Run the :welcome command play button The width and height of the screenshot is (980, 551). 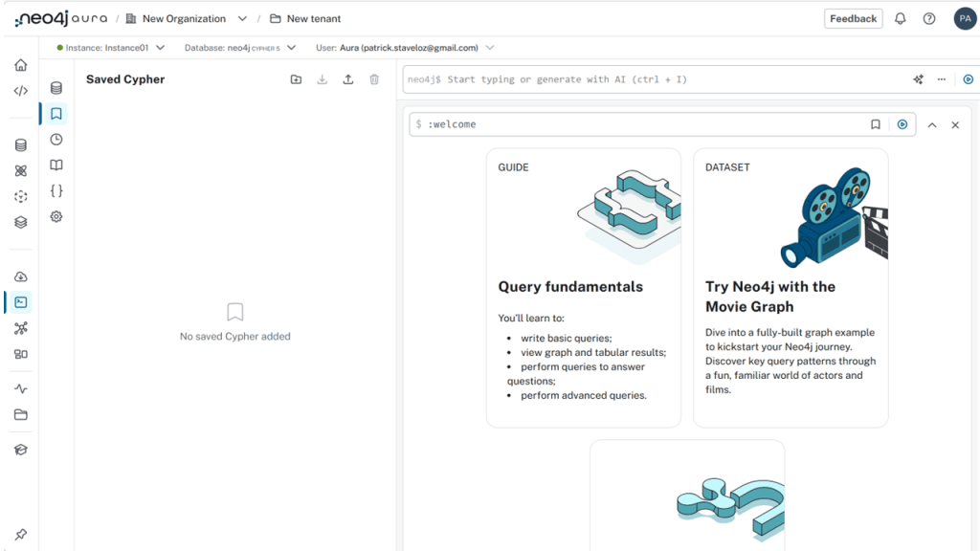902,124
